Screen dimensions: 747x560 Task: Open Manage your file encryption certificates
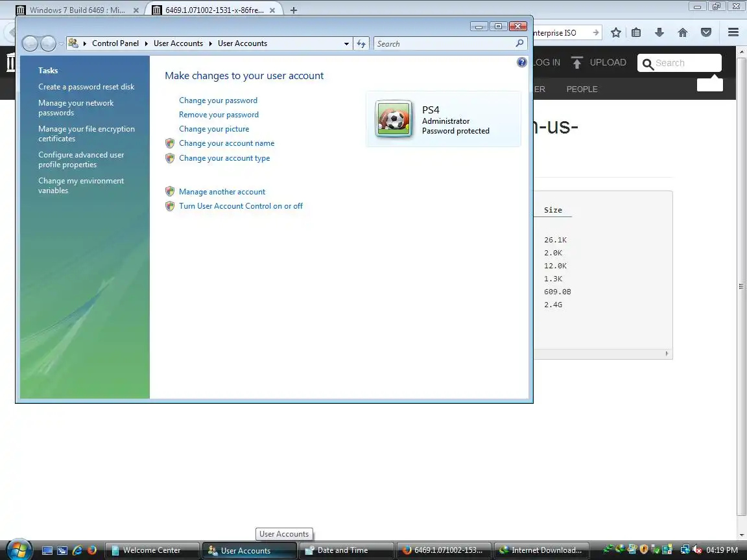pos(86,134)
